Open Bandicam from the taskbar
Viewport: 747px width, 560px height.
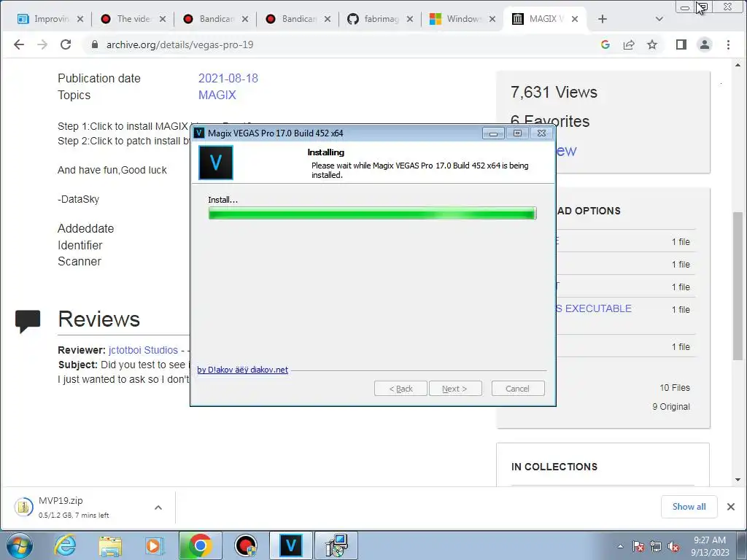[246, 545]
